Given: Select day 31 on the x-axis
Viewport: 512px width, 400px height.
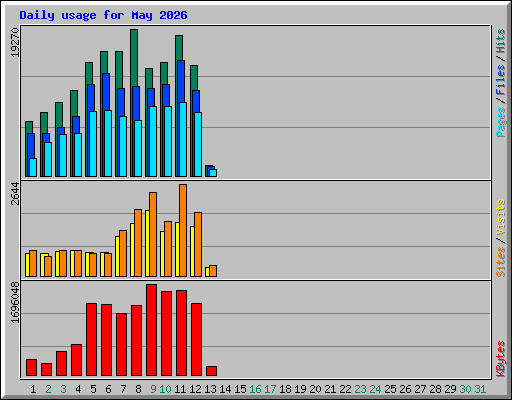Looking at the screenshot, I should pyautogui.click(x=480, y=389).
